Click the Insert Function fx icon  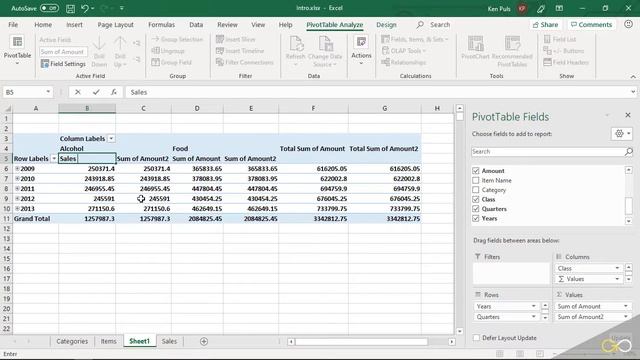114,92
